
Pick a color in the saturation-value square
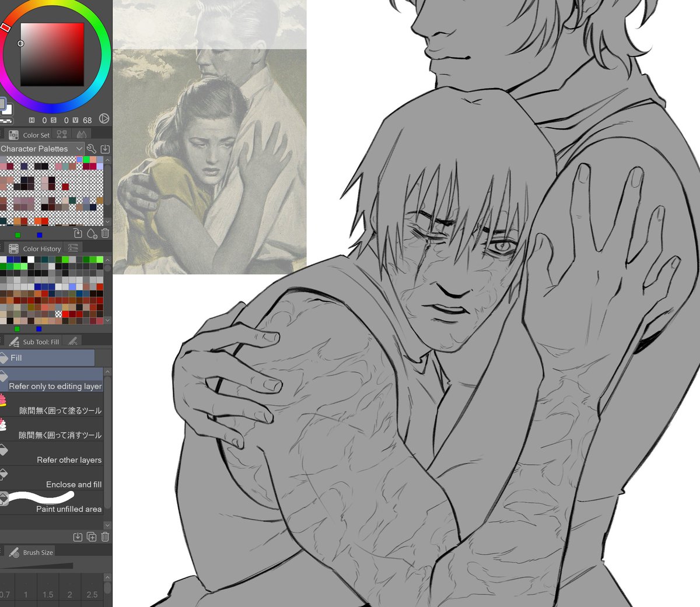(x=52, y=55)
